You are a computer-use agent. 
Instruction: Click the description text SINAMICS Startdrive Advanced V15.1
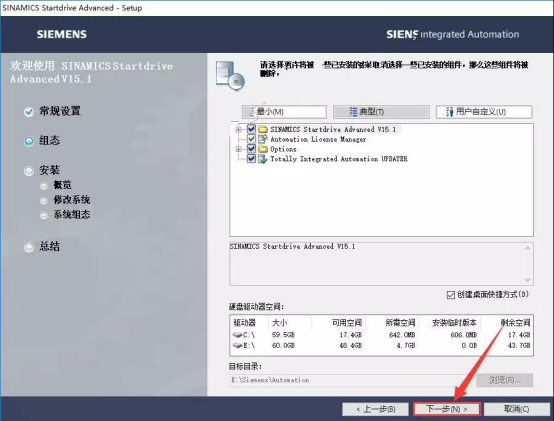point(292,246)
